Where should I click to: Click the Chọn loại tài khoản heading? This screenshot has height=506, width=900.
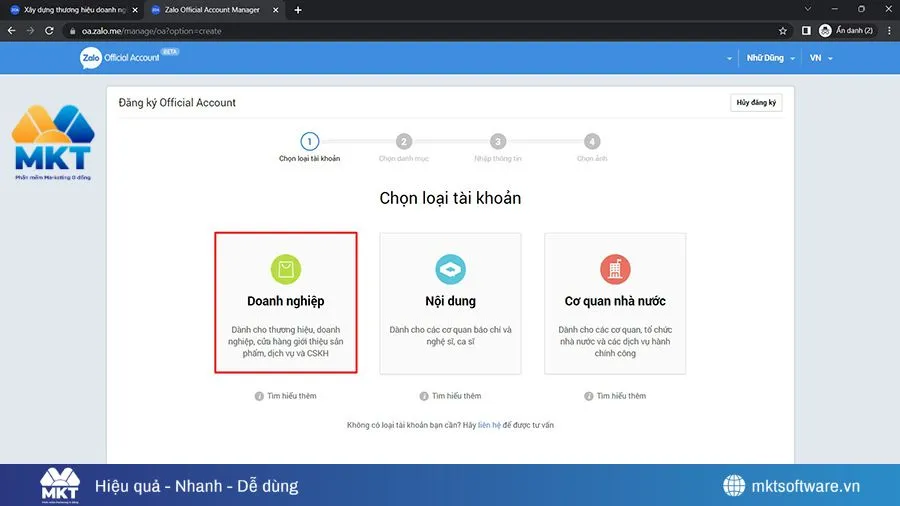click(450, 198)
